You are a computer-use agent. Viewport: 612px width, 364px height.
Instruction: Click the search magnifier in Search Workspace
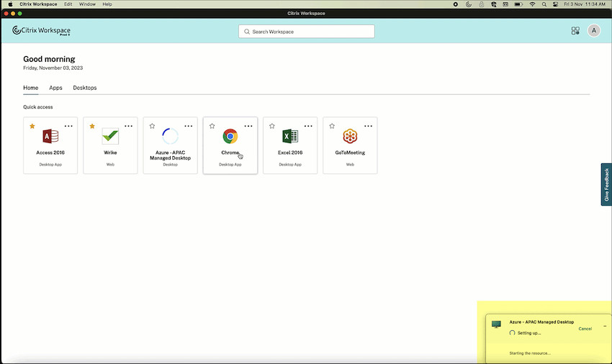(247, 32)
